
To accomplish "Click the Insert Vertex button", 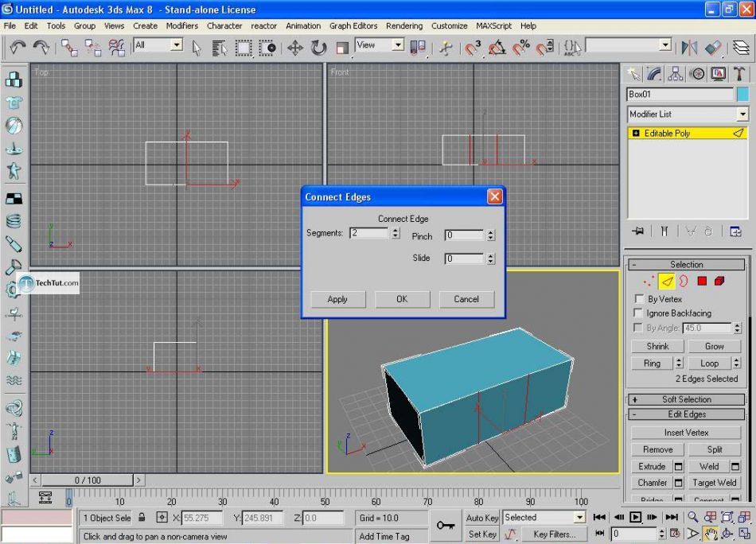I will (686, 433).
